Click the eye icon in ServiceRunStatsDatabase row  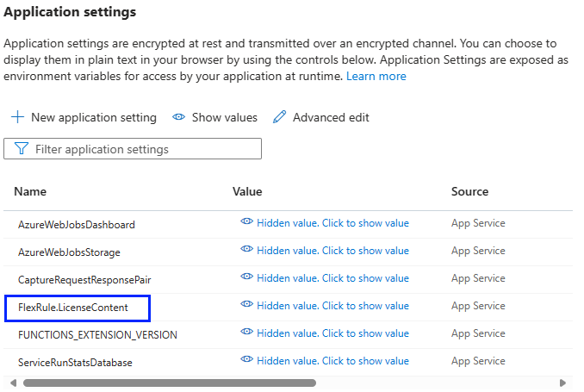pyautogui.click(x=246, y=359)
